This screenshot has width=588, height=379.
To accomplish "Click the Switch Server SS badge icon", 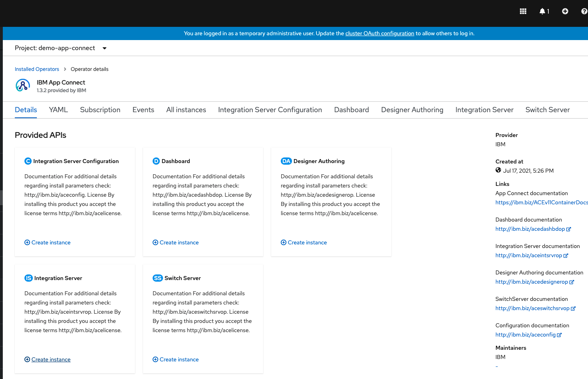I will pos(157,278).
